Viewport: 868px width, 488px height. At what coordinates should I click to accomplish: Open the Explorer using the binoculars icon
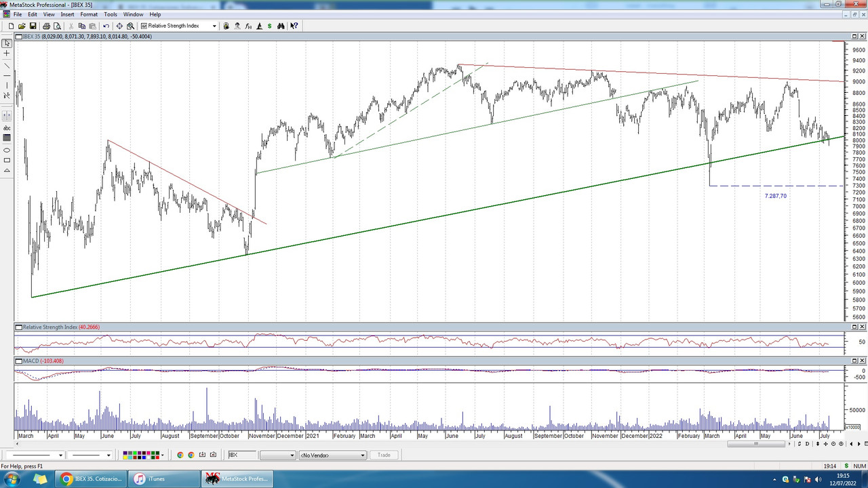[281, 26]
